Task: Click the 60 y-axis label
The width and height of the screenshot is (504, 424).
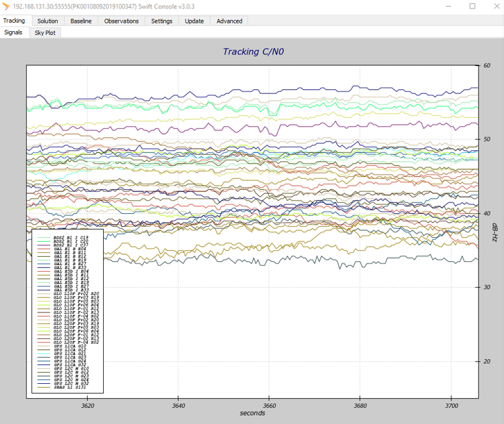Action: 486,65
